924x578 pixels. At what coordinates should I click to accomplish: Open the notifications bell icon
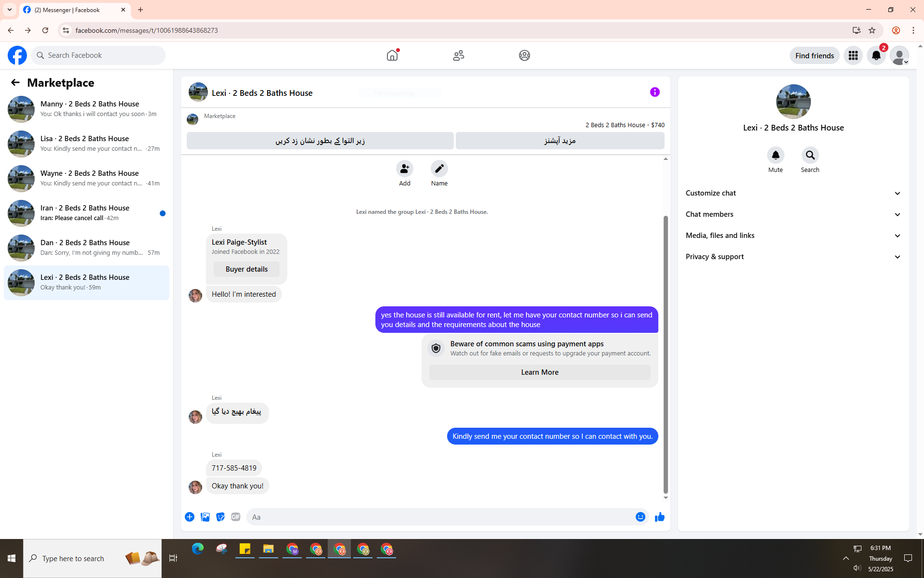click(876, 55)
